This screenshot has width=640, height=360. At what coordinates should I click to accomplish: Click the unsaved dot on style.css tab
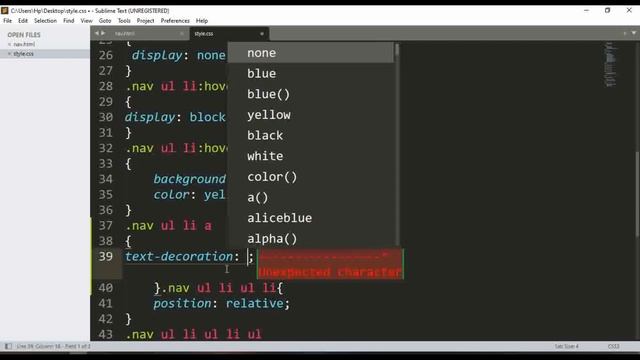[262, 34]
